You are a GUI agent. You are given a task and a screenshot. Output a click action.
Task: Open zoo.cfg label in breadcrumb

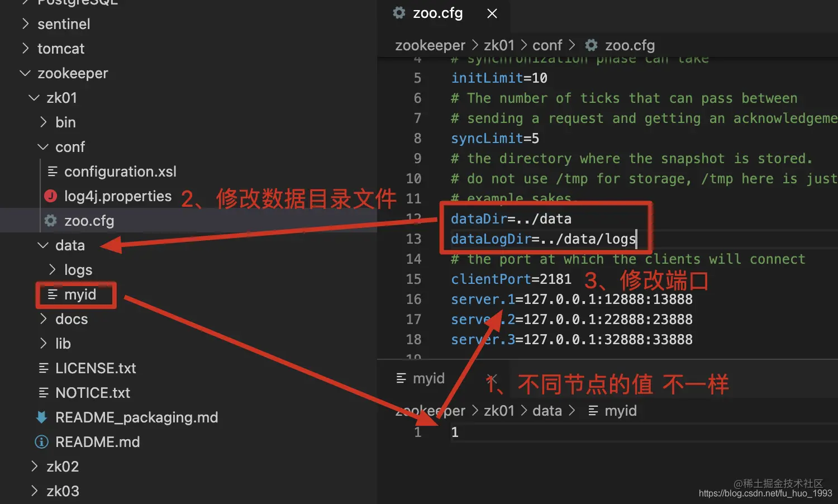click(630, 45)
